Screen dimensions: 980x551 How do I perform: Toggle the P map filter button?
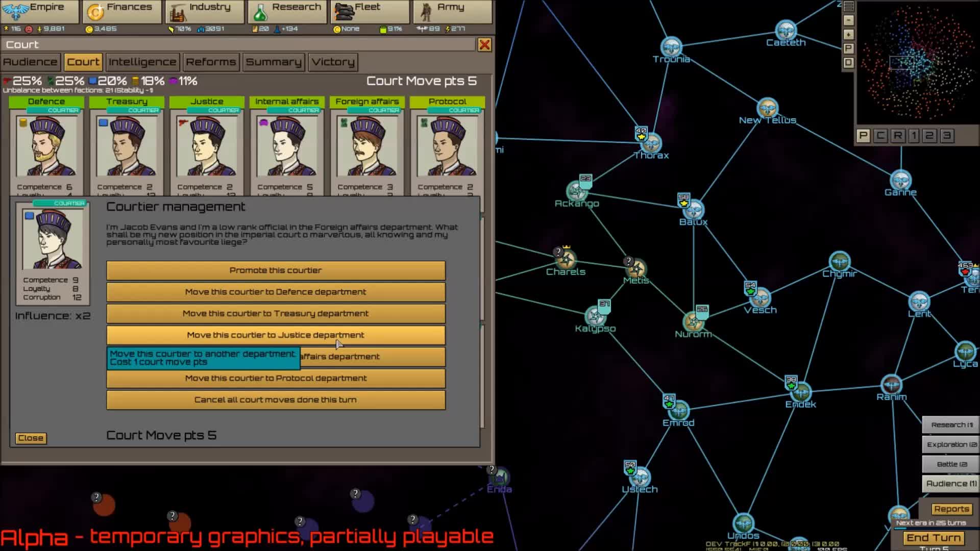[x=863, y=136]
